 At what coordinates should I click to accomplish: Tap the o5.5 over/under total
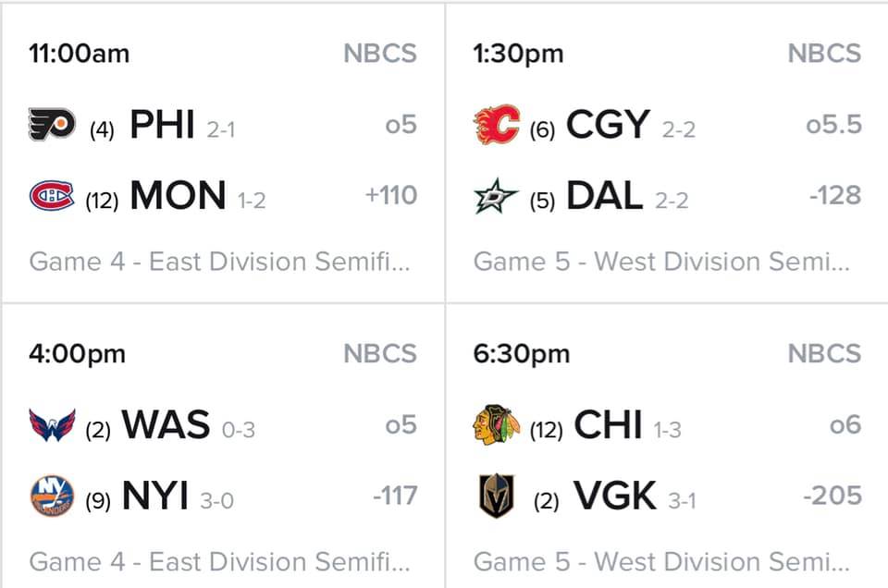click(833, 125)
